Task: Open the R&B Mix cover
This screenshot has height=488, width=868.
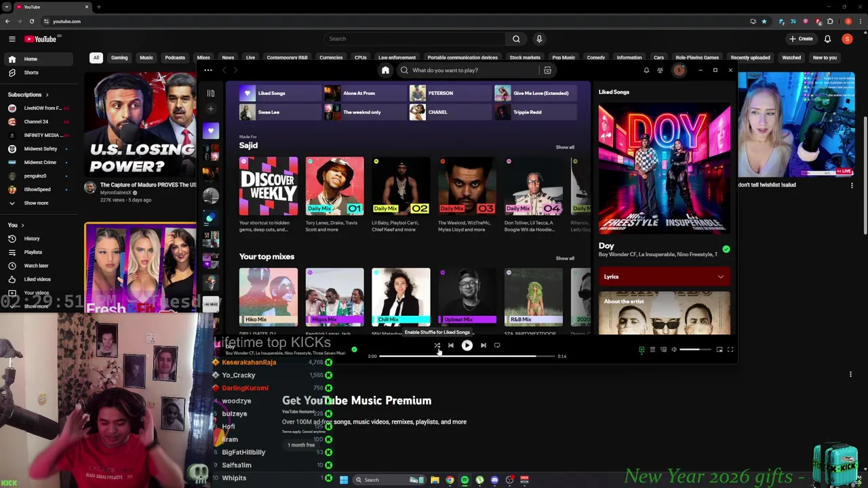Action: (534, 297)
